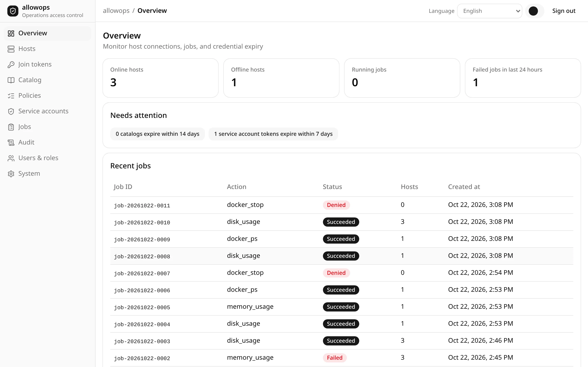Image resolution: width=588 pixels, height=367 pixels.
Task: Open the Jobs clipboard icon
Action: 11,127
